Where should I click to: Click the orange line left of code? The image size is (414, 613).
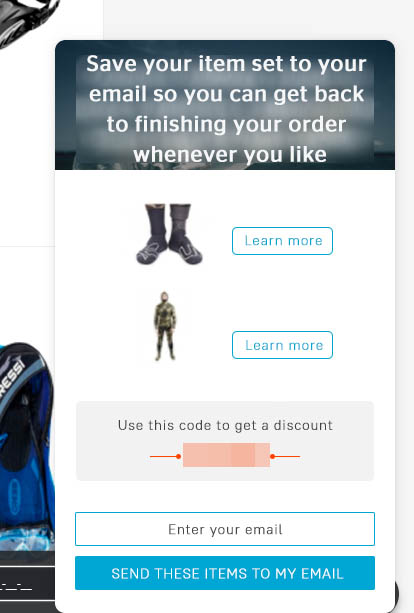[x=165, y=456]
